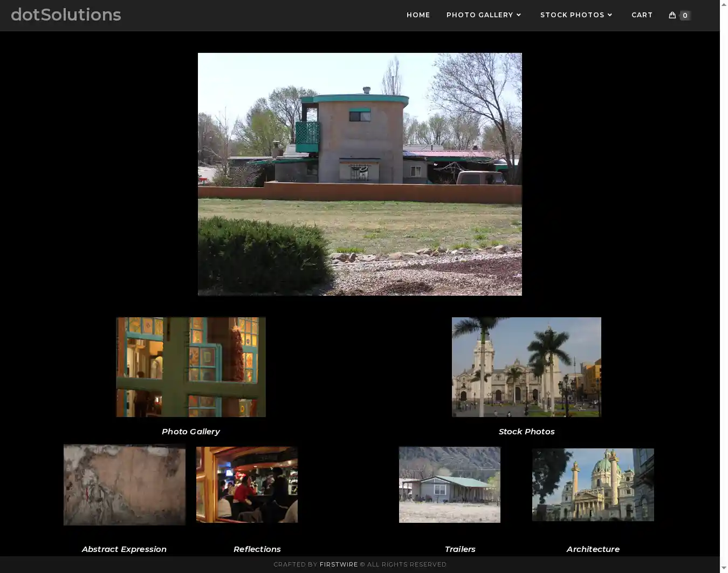Open the FIRSTWIRE footer link

(x=338, y=564)
